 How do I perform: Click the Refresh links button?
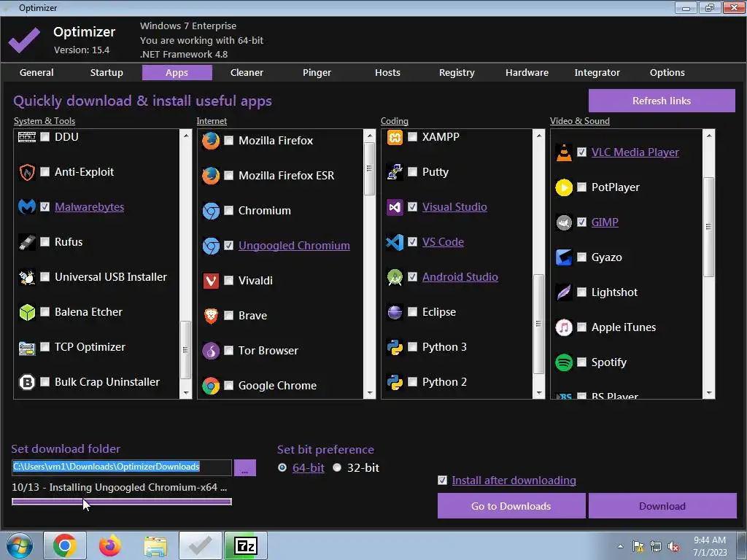(x=662, y=101)
